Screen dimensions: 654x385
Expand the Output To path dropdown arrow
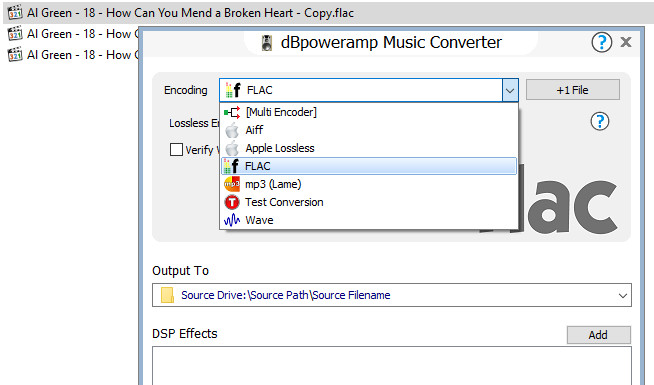623,295
